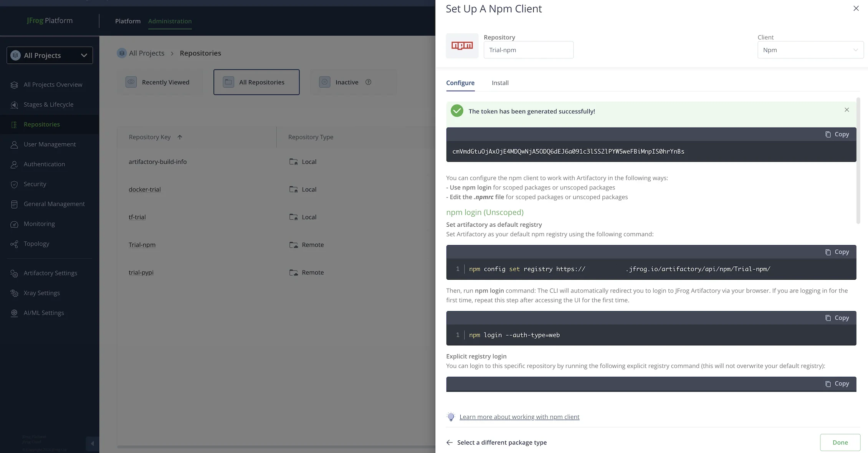Viewport: 868px width, 453px height.
Task: Copy the npm login command
Action: coord(837,318)
